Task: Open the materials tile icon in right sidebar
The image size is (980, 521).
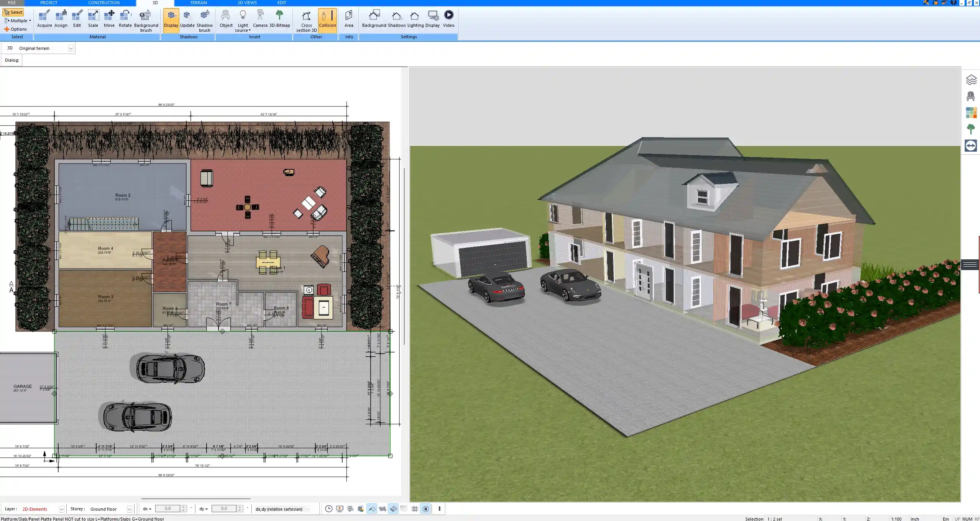Action: click(x=971, y=113)
